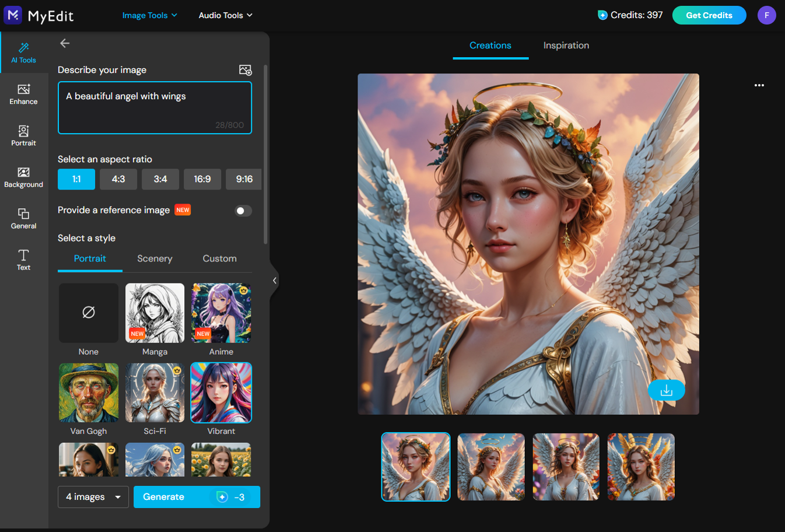Viewport: 785px width, 532px height.
Task: Select the second angel thumbnail below the preview
Action: 490,467
